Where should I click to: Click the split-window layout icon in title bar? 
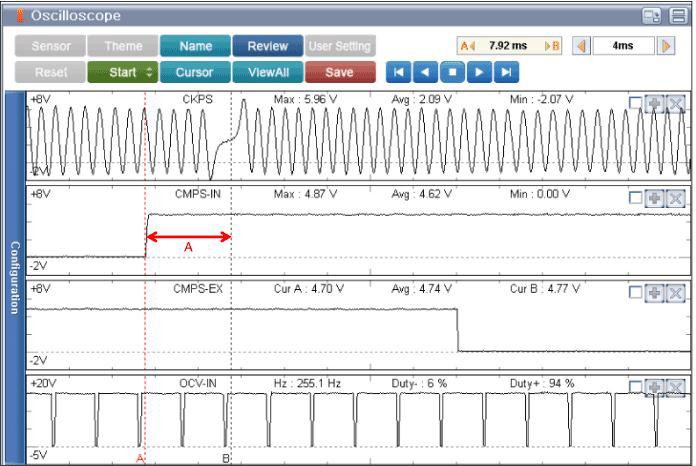[x=652, y=16]
